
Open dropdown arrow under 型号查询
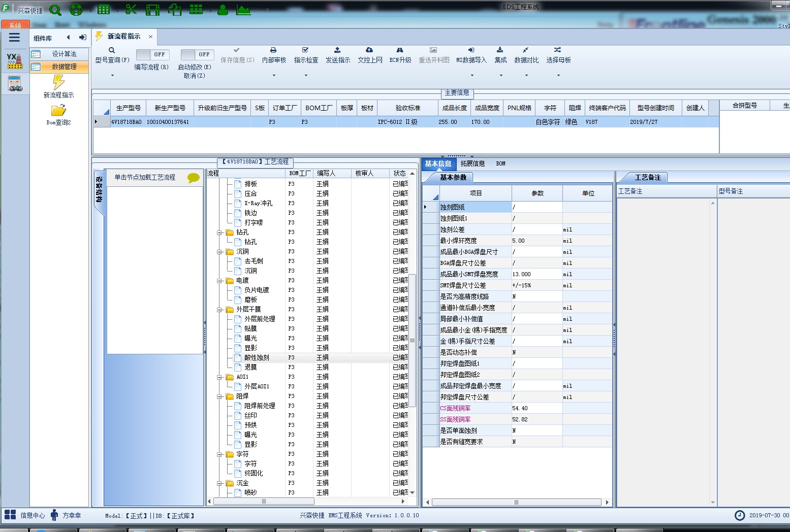[112, 76]
